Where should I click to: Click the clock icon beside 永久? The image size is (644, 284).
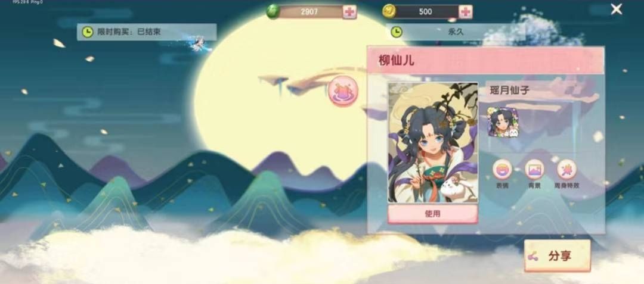[397, 32]
